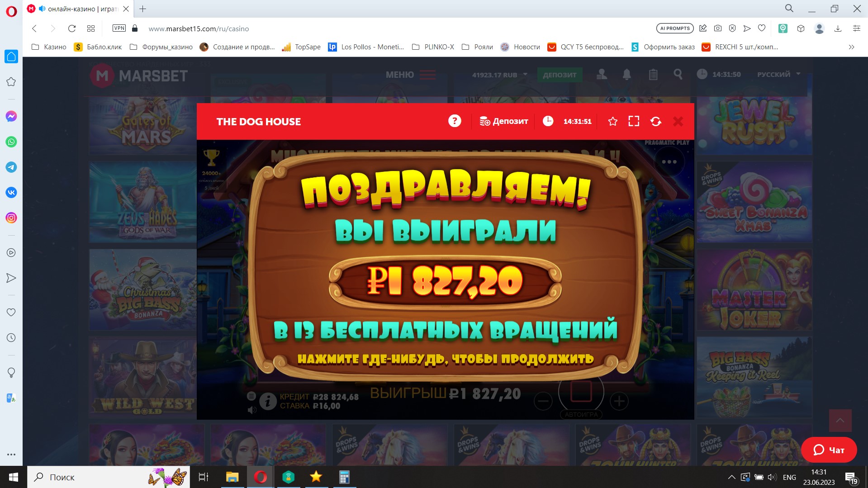Open AI PROMPTS in the address bar
The image size is (868, 488).
(675, 28)
